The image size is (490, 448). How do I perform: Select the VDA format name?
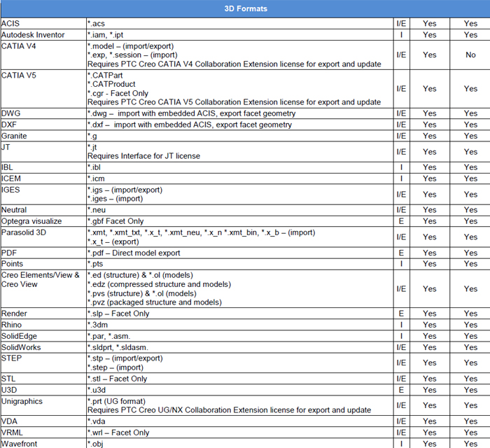tap(9, 421)
